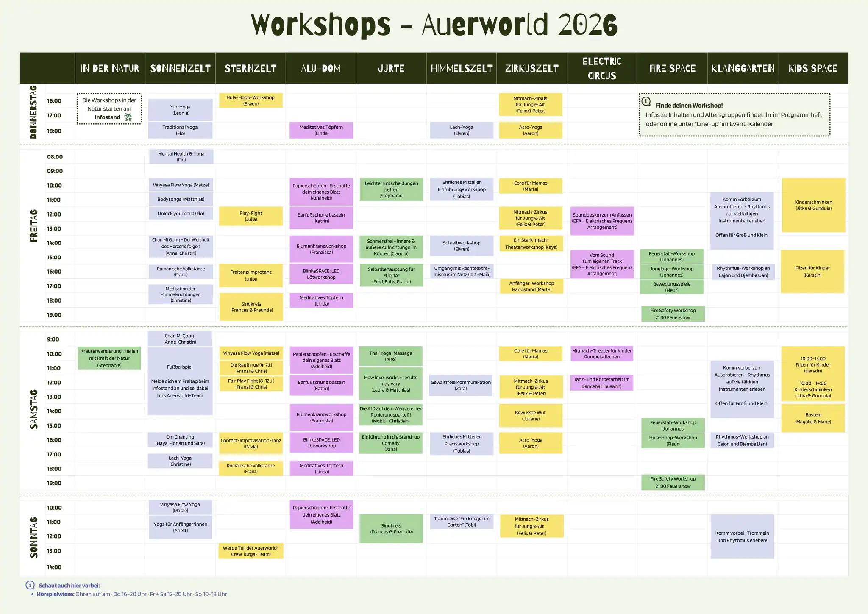
Task: Click 'Werde Teil der Auerworld-Crew (Orga-Team)'
Action: 251,551
